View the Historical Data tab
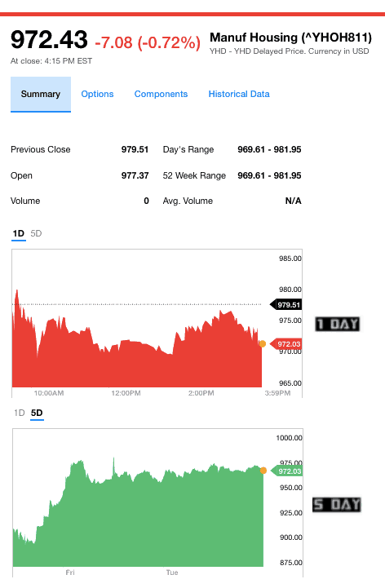The height and width of the screenshot is (588, 385). coord(239,94)
